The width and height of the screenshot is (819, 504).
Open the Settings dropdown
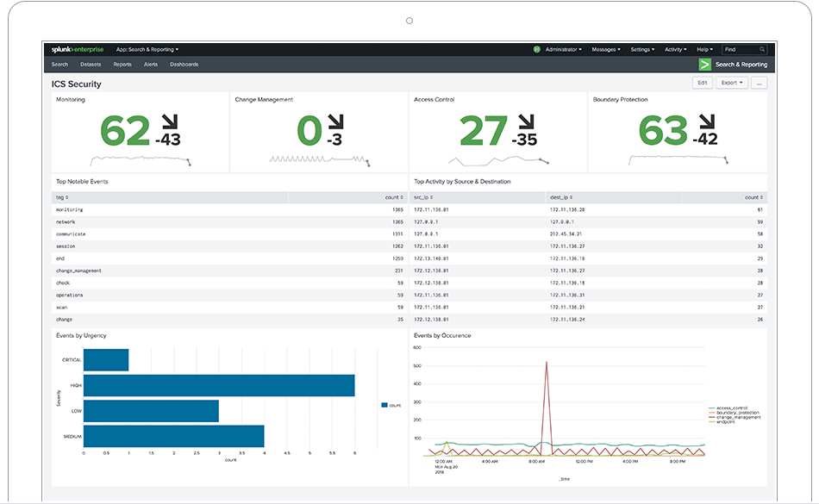[642, 50]
